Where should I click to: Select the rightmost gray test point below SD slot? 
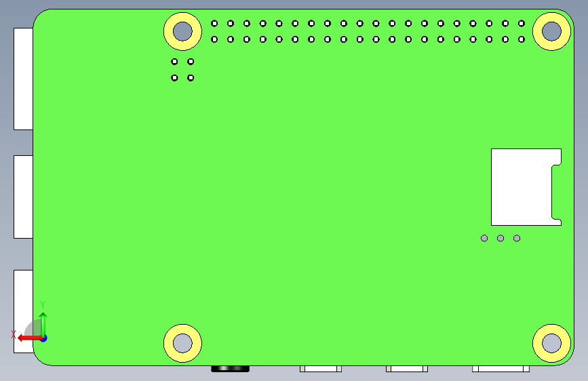pos(517,238)
